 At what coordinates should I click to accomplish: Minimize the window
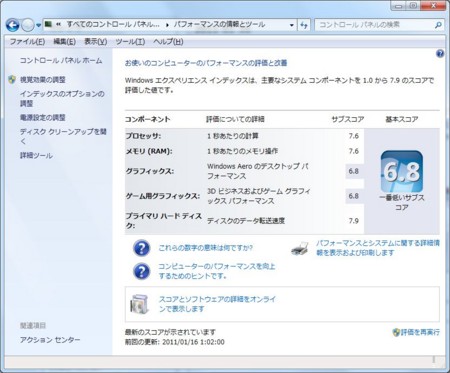coord(398,6)
